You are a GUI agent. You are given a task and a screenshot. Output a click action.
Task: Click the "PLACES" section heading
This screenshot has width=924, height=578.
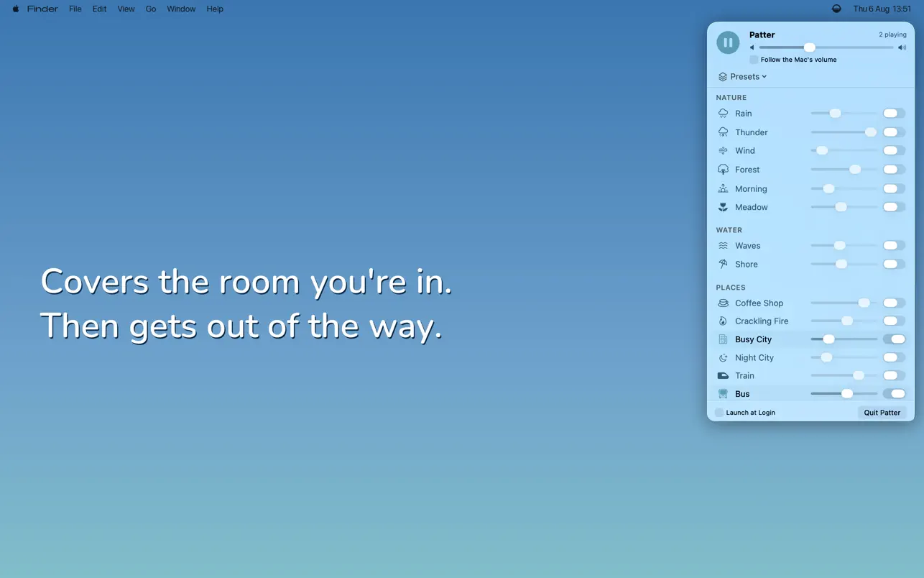(x=731, y=288)
